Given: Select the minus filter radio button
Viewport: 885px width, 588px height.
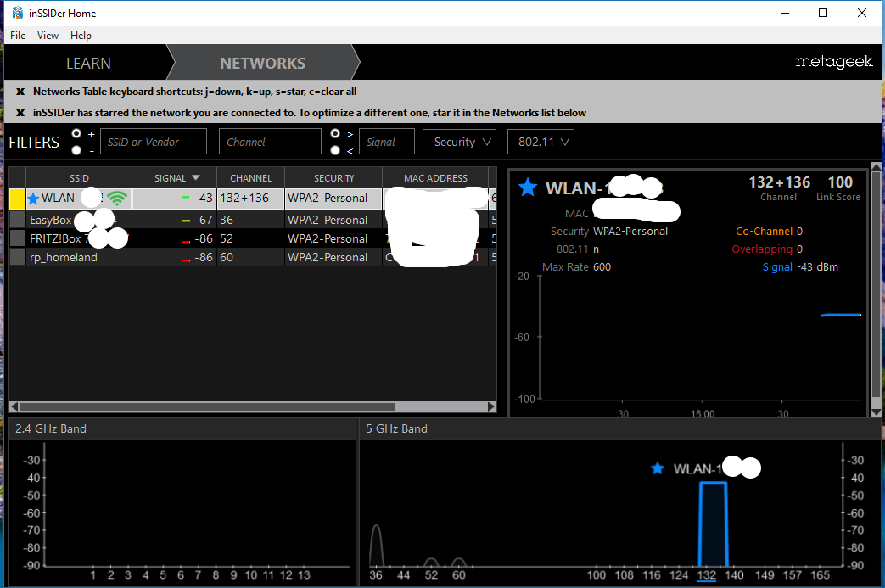Looking at the screenshot, I should coord(76,150).
